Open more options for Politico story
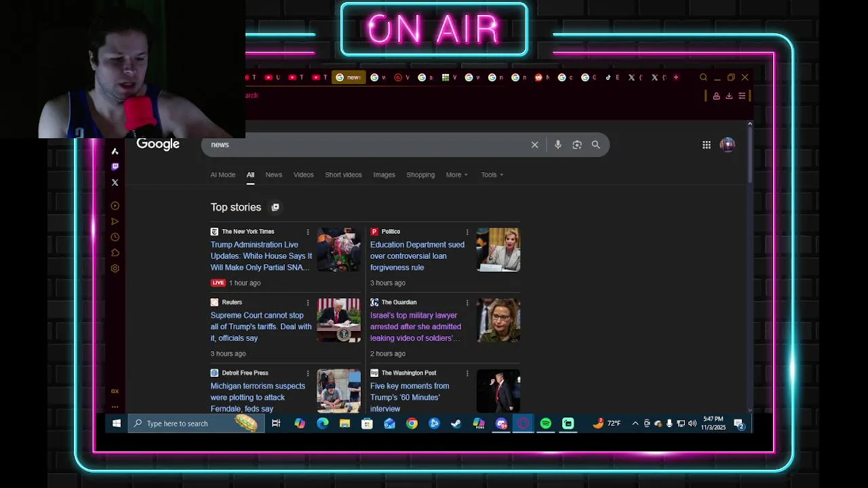 click(467, 232)
